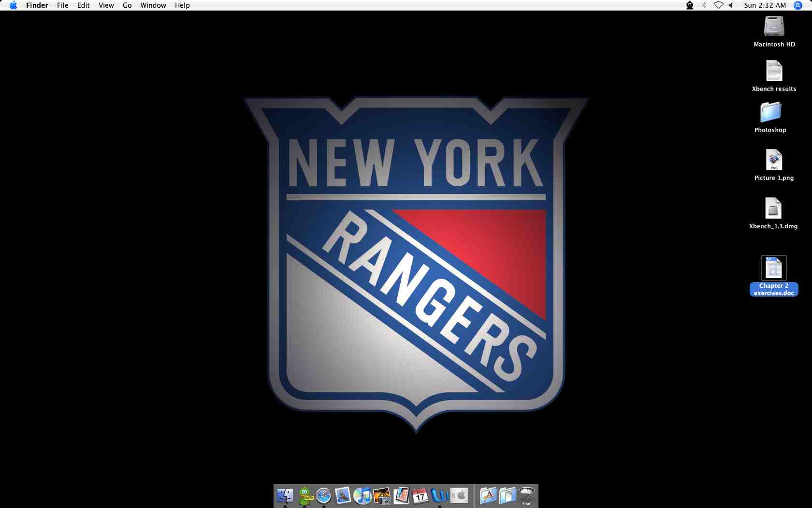The image size is (812, 508).
Task: Open iCal calendar in the Dock
Action: pos(420,495)
